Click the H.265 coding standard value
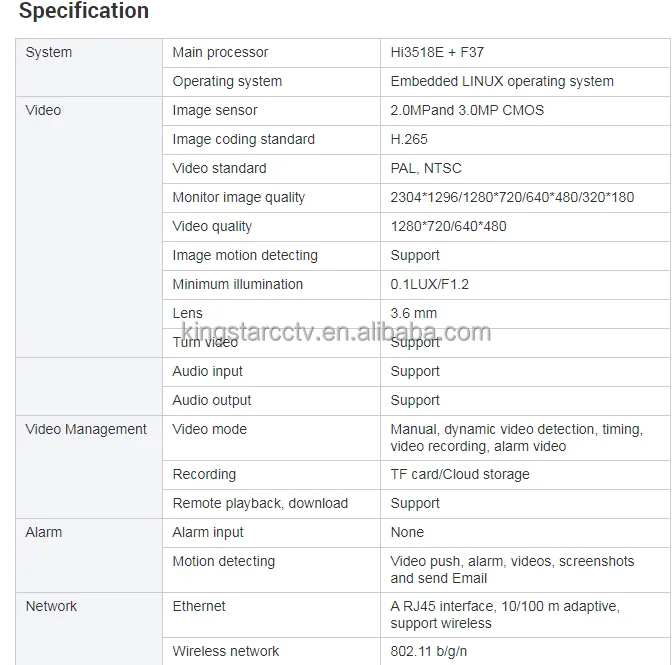Viewport: 672px width, 665px height. 409,139
